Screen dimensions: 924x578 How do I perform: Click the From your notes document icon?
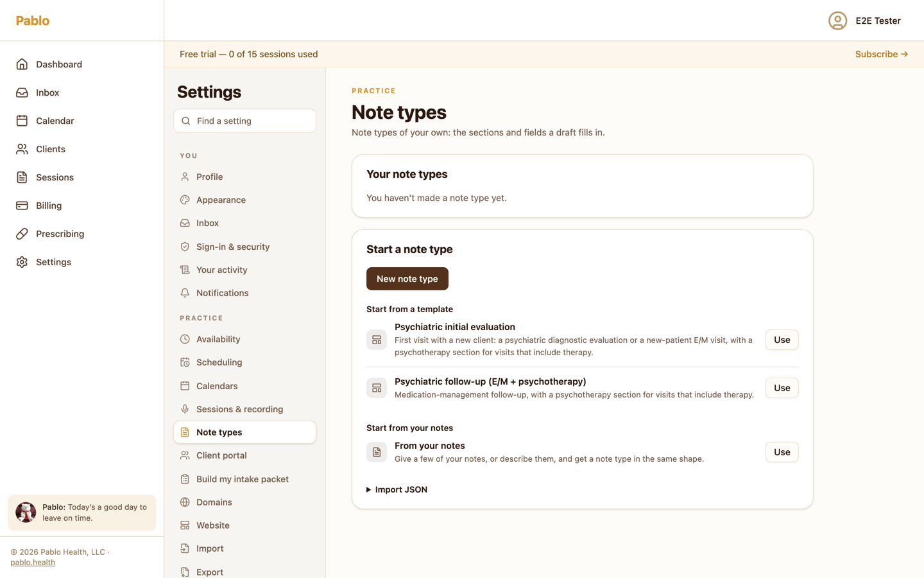click(x=377, y=452)
